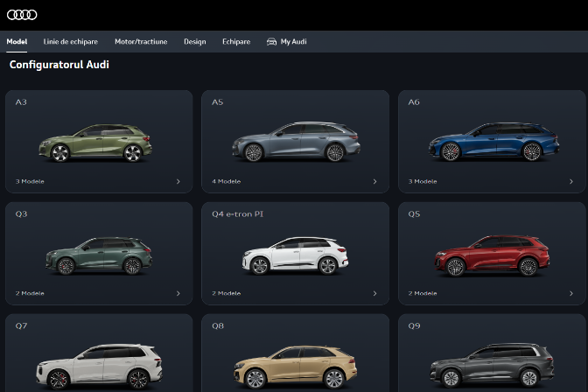Click the Q3 model title
The width and height of the screenshot is (588, 392).
pos(21,213)
